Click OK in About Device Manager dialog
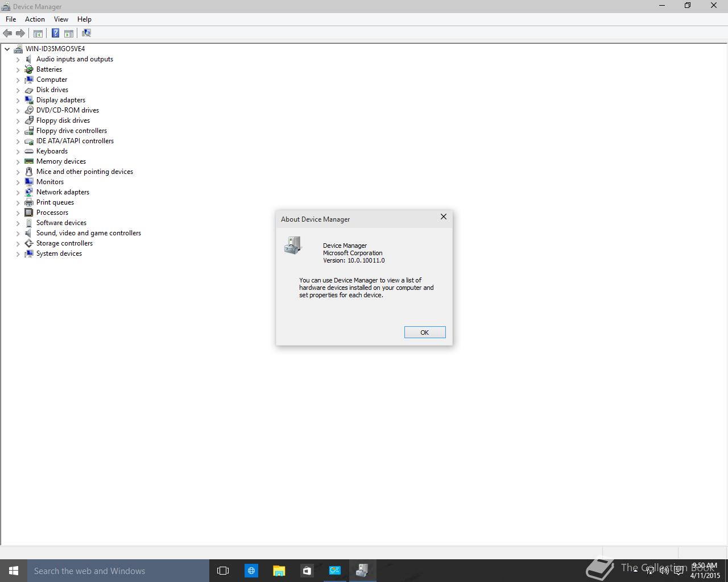 click(425, 332)
